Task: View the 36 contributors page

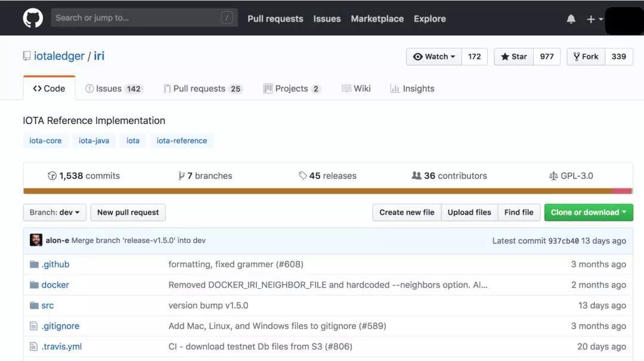Action: (x=450, y=175)
